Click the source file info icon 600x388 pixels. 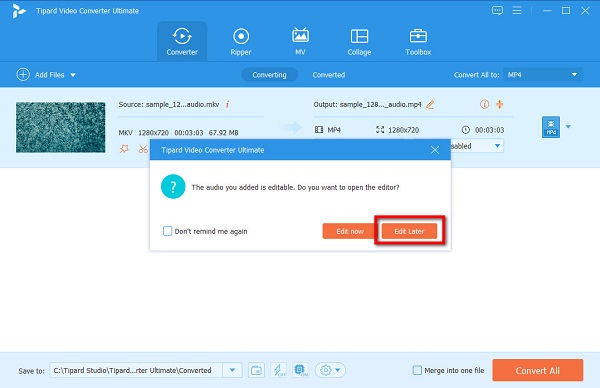pos(227,104)
